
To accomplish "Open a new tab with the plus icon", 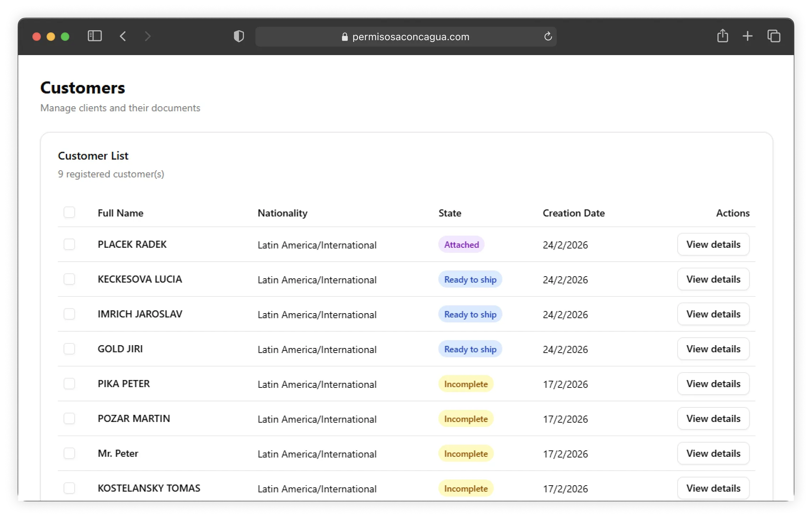I will 748,36.
